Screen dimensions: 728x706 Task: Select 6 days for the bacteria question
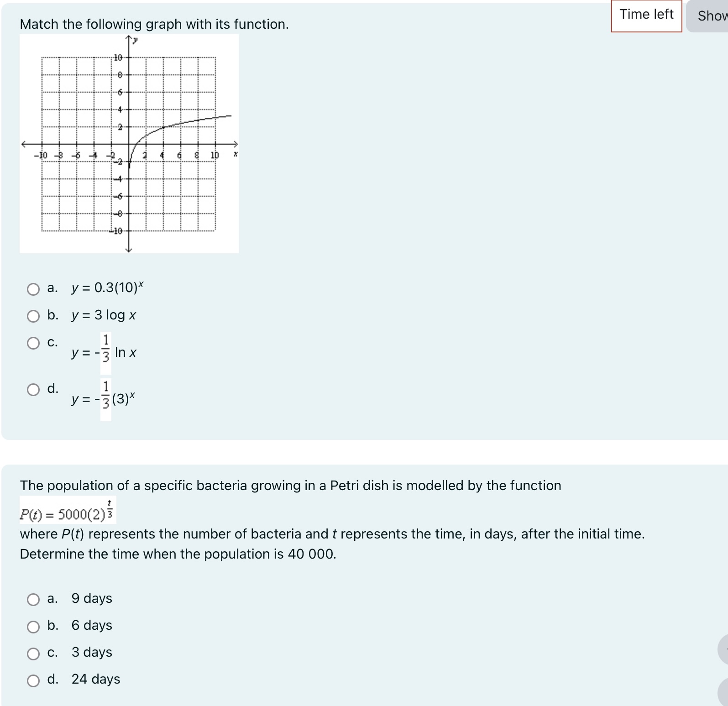[x=33, y=626]
